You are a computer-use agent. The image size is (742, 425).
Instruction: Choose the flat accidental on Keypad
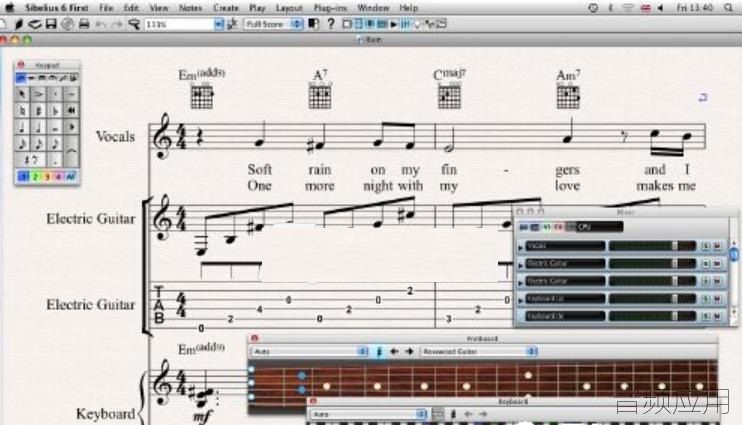tap(55, 110)
